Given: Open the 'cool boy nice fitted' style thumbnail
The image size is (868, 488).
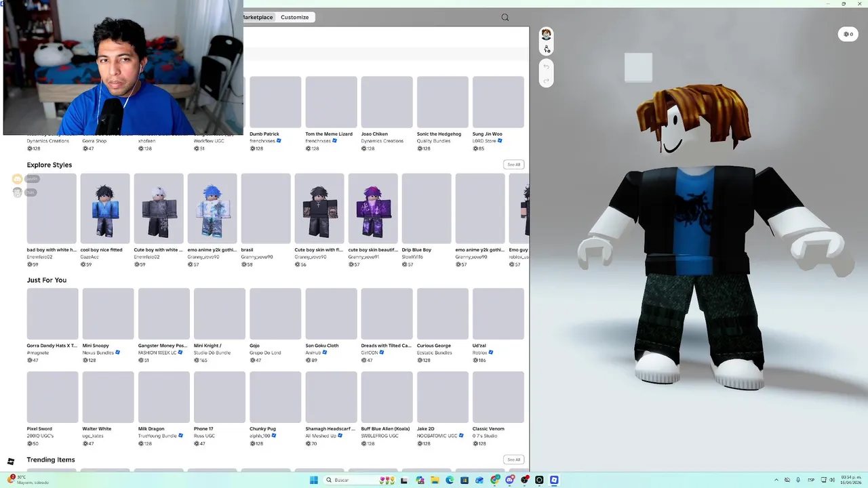Looking at the screenshot, I should click(x=105, y=209).
